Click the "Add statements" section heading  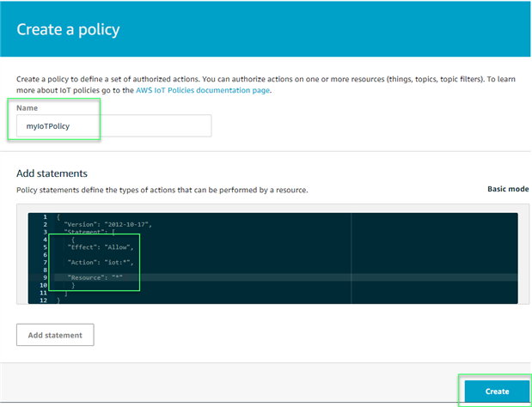tap(52, 173)
